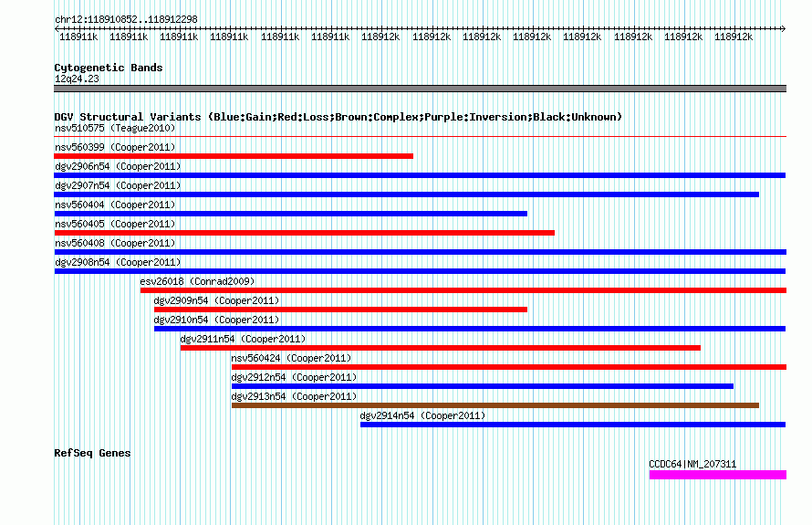The height and width of the screenshot is (525, 812).
Task: Click the DGV Structural Variants track title
Action: (338, 117)
